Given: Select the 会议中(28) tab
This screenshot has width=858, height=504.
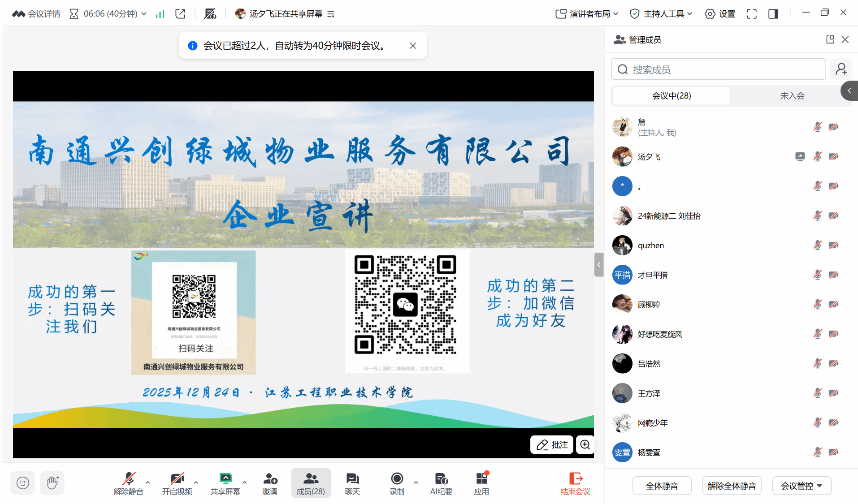Looking at the screenshot, I should tap(671, 95).
